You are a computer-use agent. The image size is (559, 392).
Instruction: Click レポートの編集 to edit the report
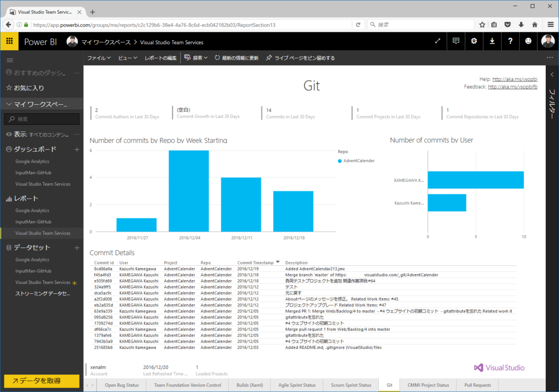160,58
